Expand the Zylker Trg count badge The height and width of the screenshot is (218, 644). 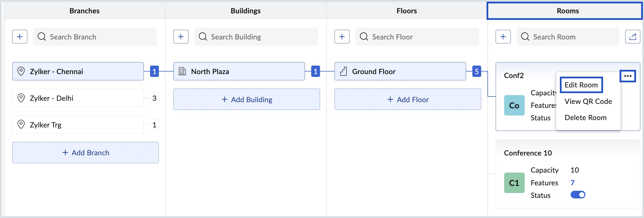click(154, 125)
